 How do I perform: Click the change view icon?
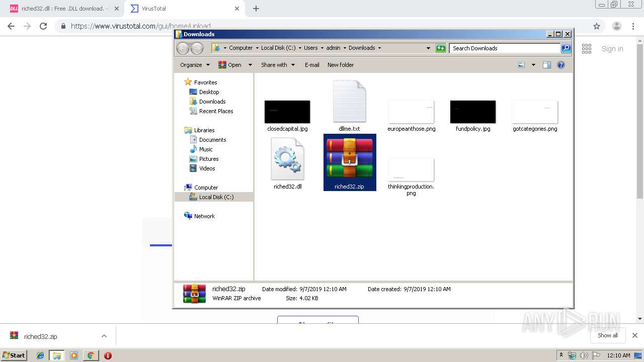[522, 65]
